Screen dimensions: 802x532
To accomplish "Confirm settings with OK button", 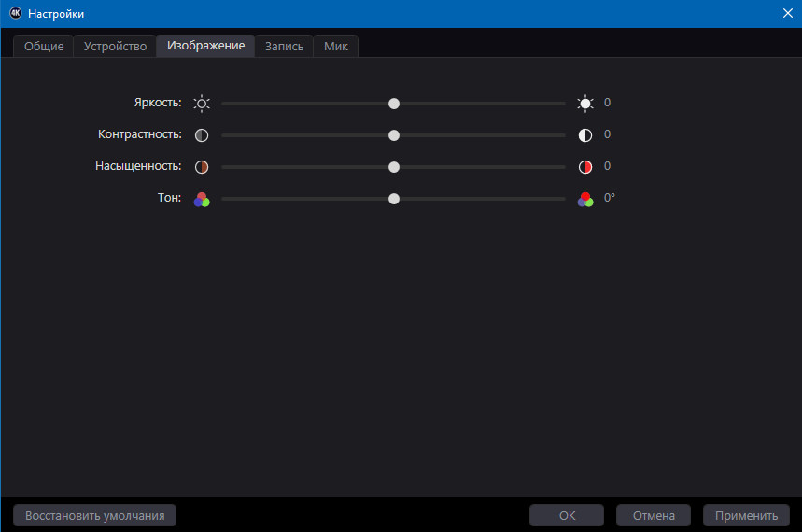I will pyautogui.click(x=567, y=515).
